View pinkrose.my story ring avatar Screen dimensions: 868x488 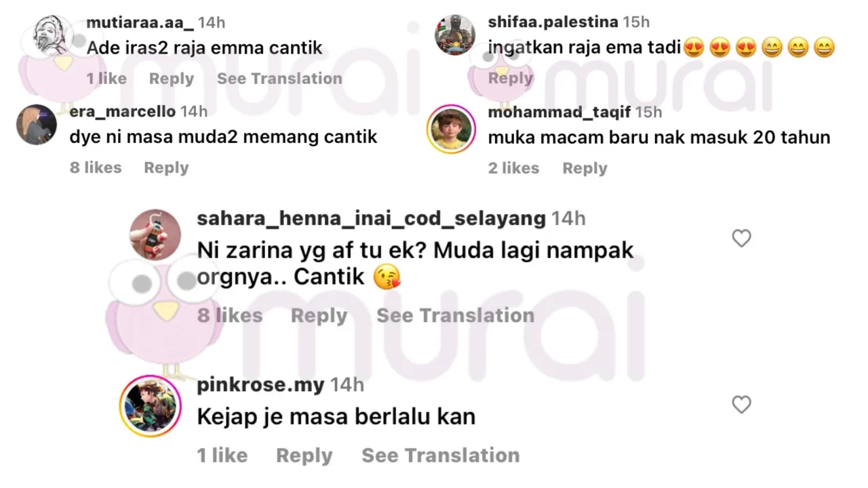click(x=151, y=405)
